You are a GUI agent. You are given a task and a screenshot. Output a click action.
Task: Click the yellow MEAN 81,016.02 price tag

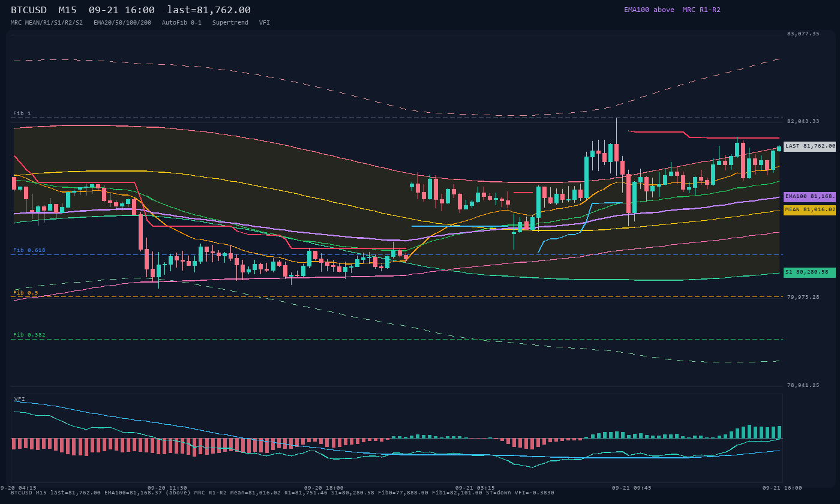[x=809, y=209]
